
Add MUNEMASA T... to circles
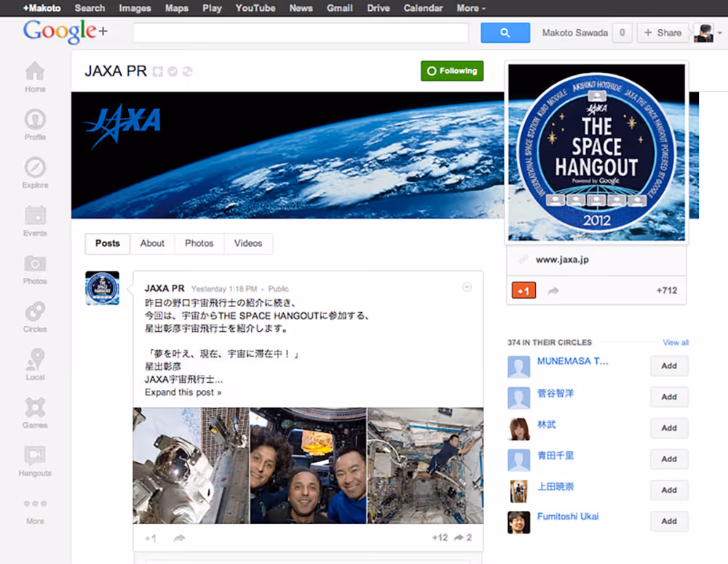pos(669,366)
